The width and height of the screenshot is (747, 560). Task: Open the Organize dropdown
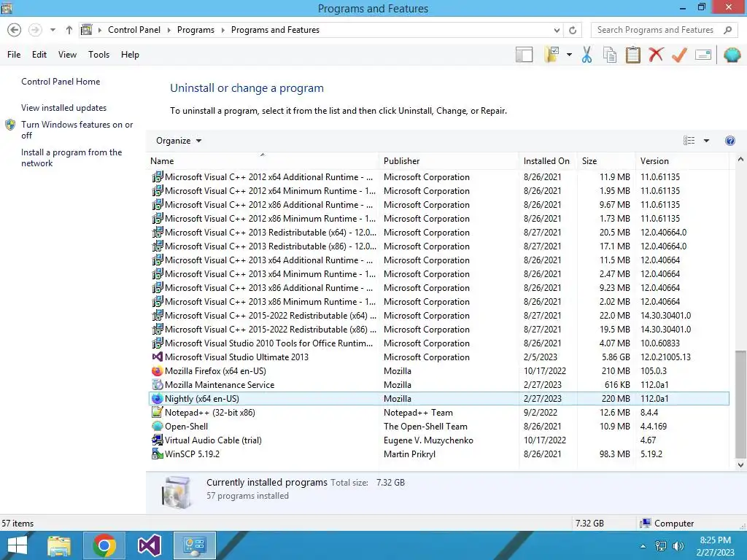tap(179, 141)
